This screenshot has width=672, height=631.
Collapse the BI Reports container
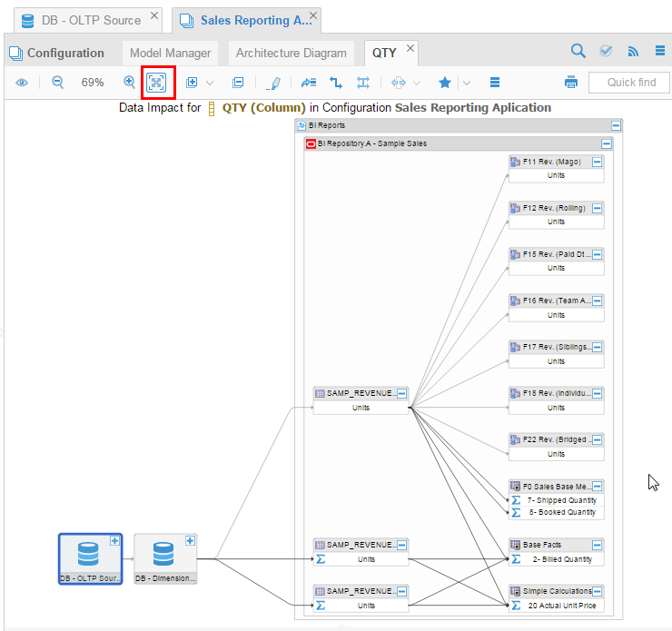coord(616,125)
